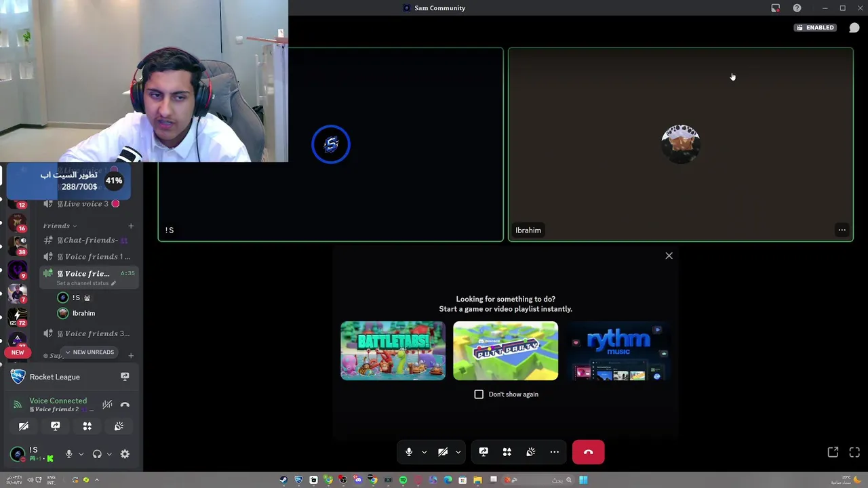
Task: Create channel in Friends category plus
Action: [x=131, y=226]
